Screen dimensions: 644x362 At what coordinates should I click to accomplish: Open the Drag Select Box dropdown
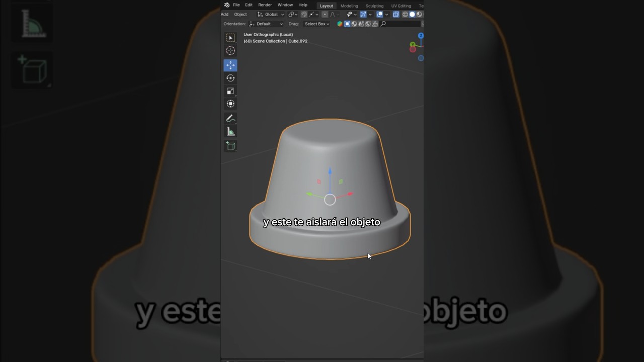316,24
